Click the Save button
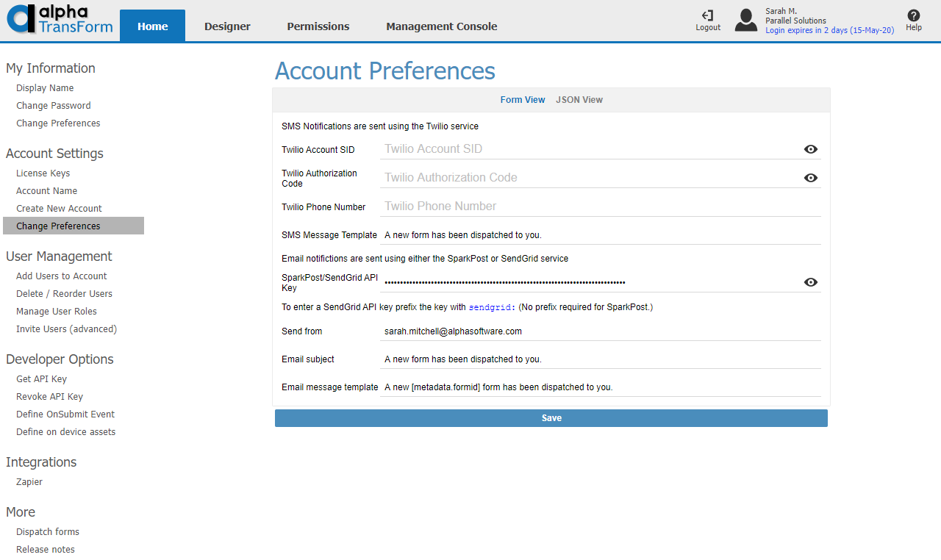Image resolution: width=941 pixels, height=560 pixels. 551,417
